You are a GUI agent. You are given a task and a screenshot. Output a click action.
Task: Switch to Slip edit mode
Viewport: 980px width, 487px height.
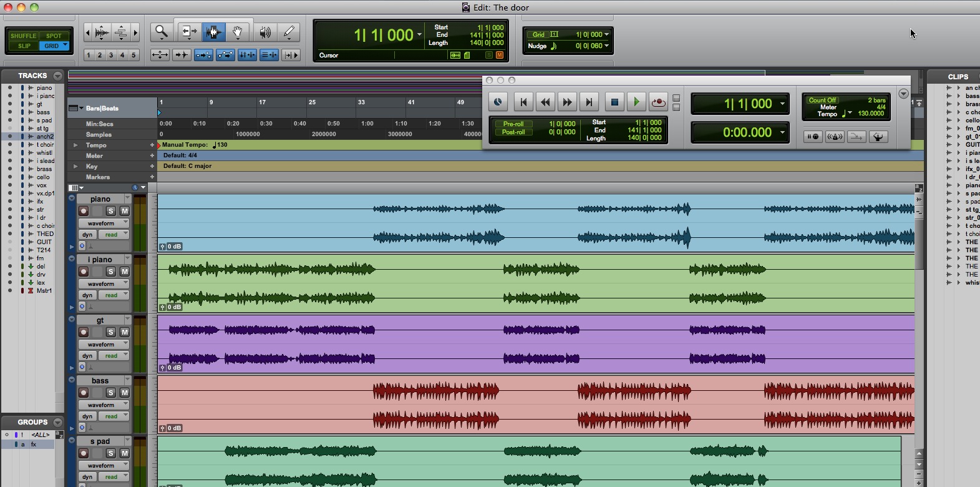coord(24,46)
